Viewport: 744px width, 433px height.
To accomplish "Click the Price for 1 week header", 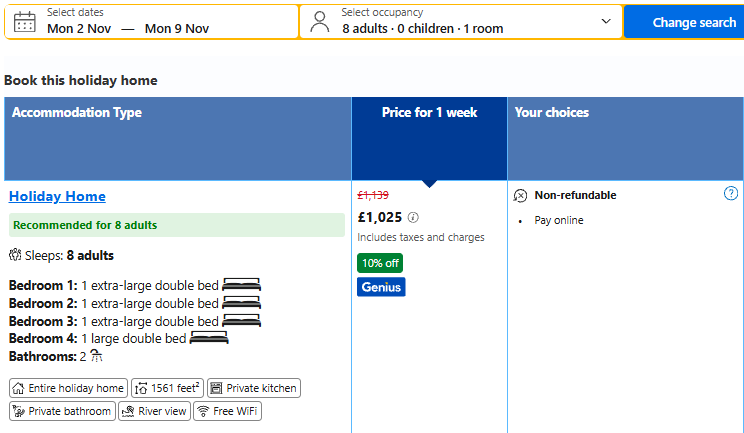I will tap(429, 112).
